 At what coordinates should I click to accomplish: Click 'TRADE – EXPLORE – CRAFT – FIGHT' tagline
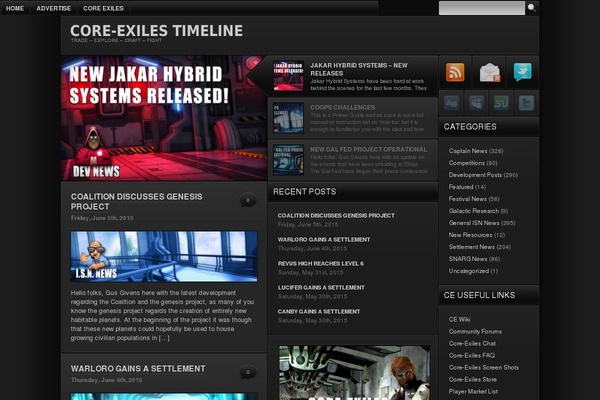click(116, 40)
